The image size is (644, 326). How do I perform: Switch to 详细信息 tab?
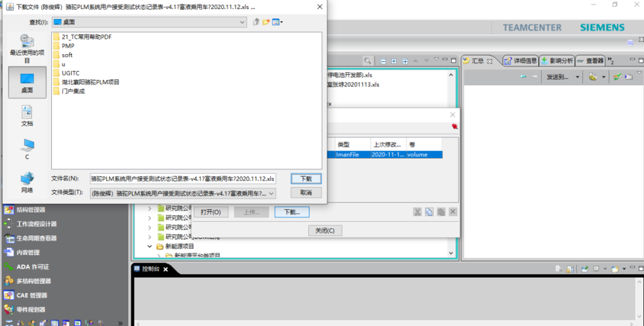coord(521,61)
